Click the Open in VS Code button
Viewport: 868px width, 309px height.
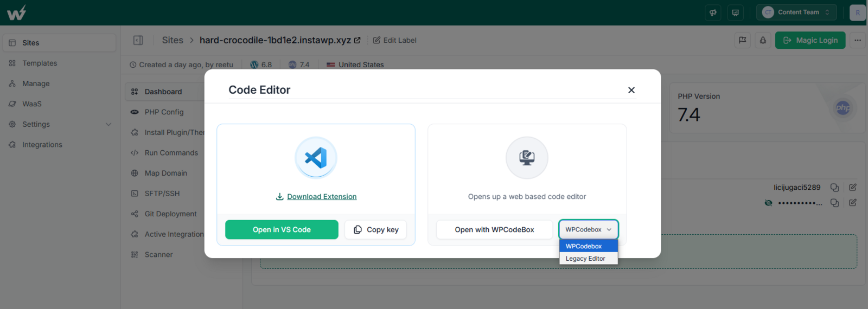click(x=282, y=230)
